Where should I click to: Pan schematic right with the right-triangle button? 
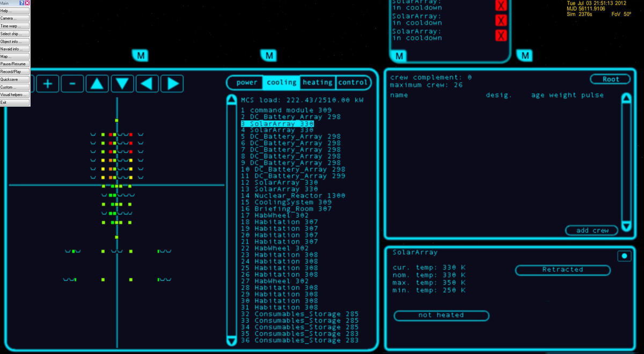173,83
